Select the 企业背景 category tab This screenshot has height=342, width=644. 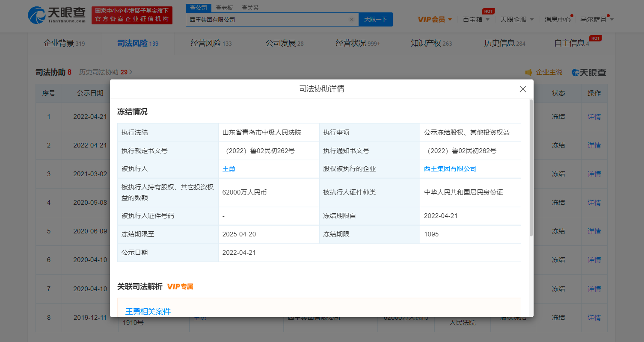point(64,43)
